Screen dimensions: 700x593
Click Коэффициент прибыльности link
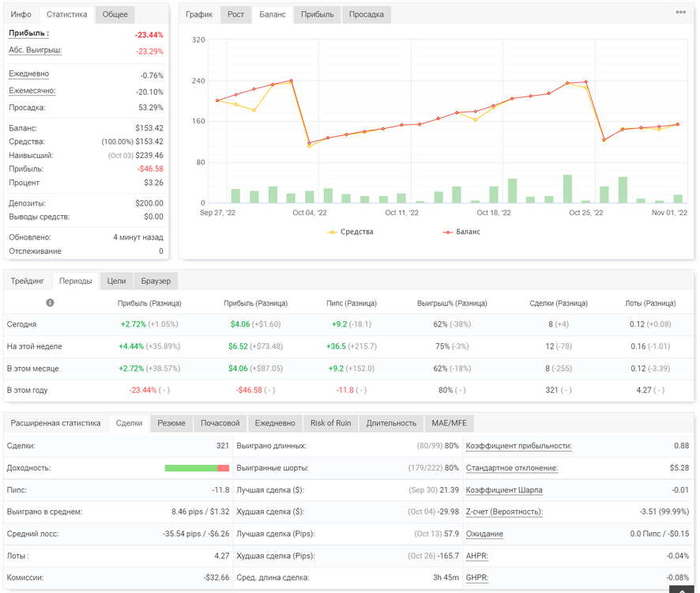(519, 446)
